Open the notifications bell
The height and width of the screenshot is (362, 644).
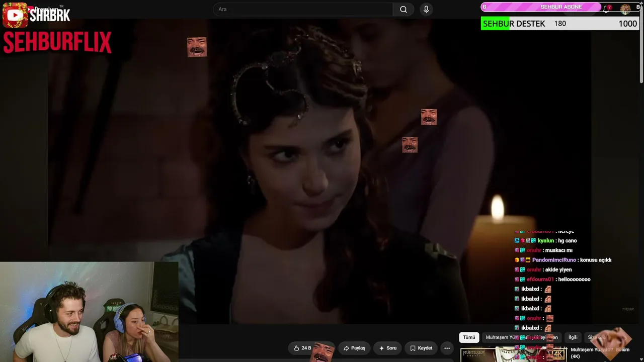[x=607, y=9]
